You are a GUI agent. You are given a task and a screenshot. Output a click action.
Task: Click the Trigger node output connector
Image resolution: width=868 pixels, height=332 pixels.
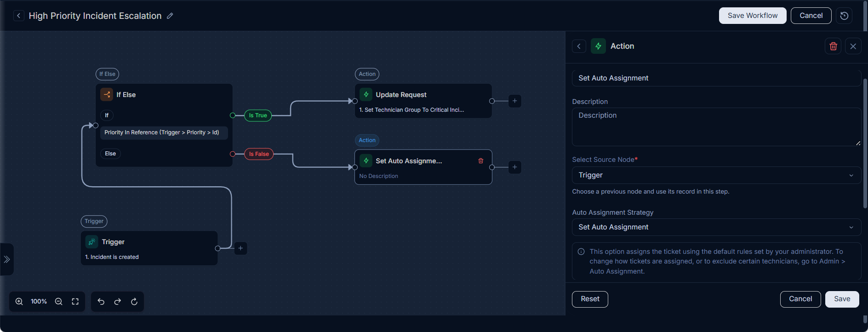217,248
